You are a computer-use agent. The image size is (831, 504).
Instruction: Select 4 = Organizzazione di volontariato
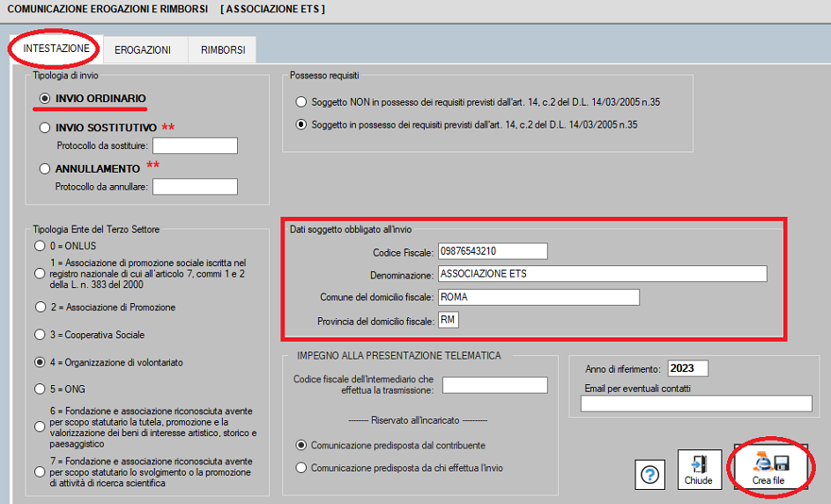click(x=40, y=362)
